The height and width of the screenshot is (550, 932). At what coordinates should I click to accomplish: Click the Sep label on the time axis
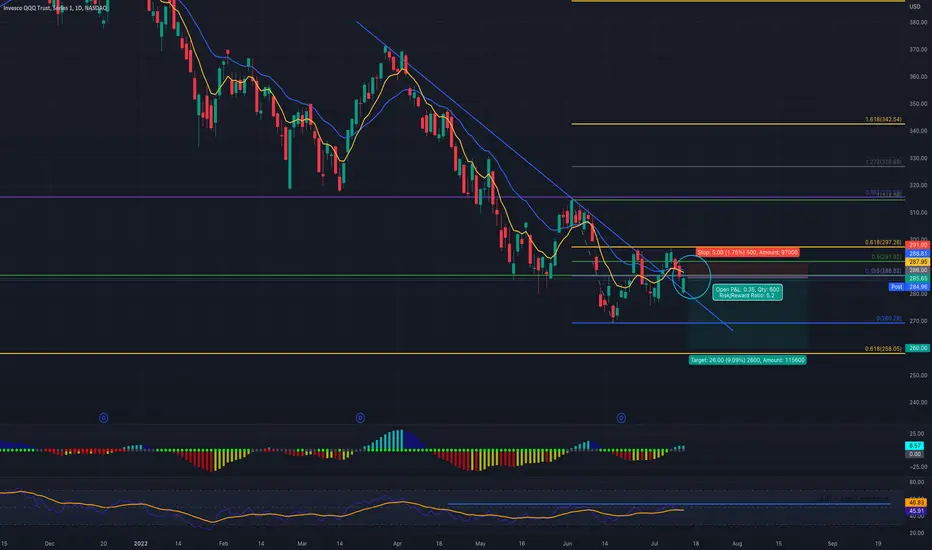pyautogui.click(x=832, y=543)
